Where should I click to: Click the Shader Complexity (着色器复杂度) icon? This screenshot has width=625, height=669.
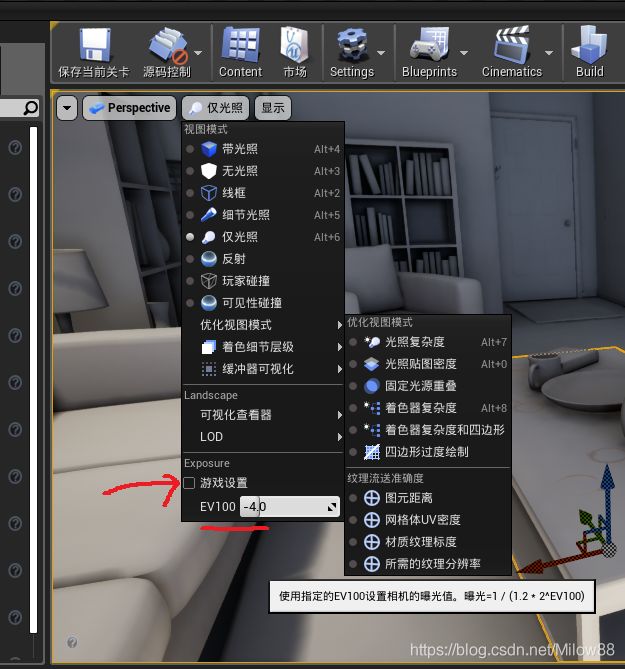372,408
